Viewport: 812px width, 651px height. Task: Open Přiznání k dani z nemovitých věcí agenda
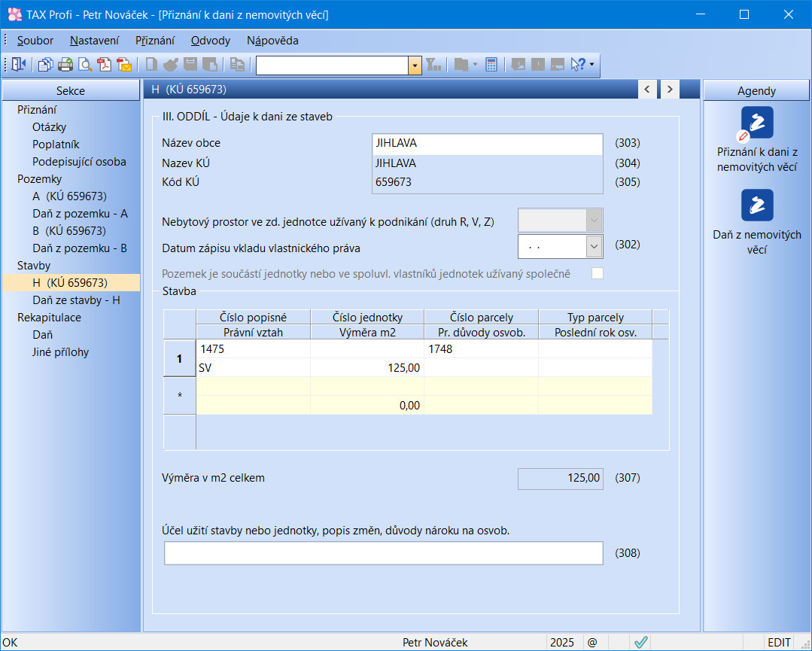pyautogui.click(x=756, y=123)
